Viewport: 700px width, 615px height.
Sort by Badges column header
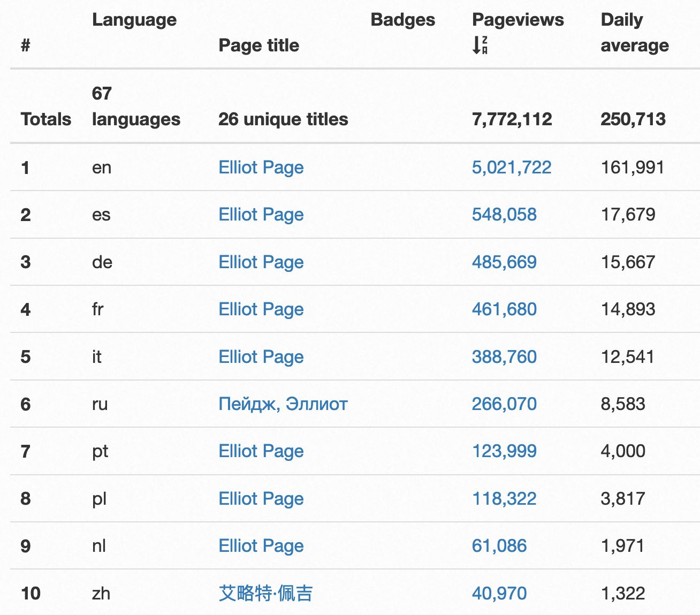(403, 20)
